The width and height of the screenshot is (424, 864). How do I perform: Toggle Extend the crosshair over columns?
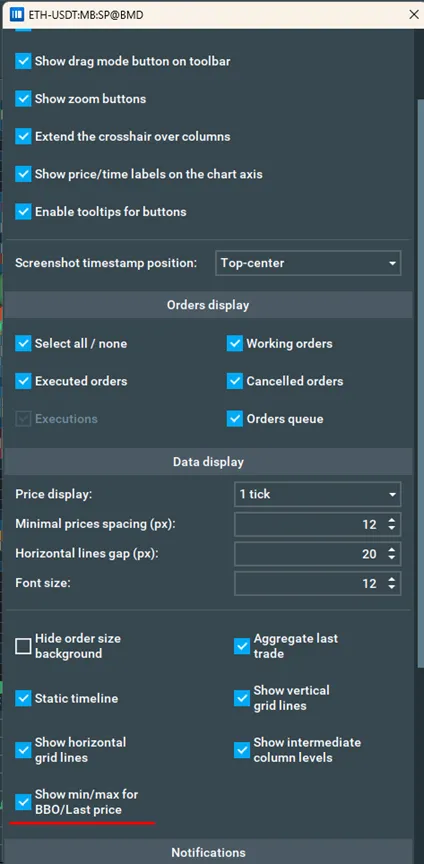(23, 136)
